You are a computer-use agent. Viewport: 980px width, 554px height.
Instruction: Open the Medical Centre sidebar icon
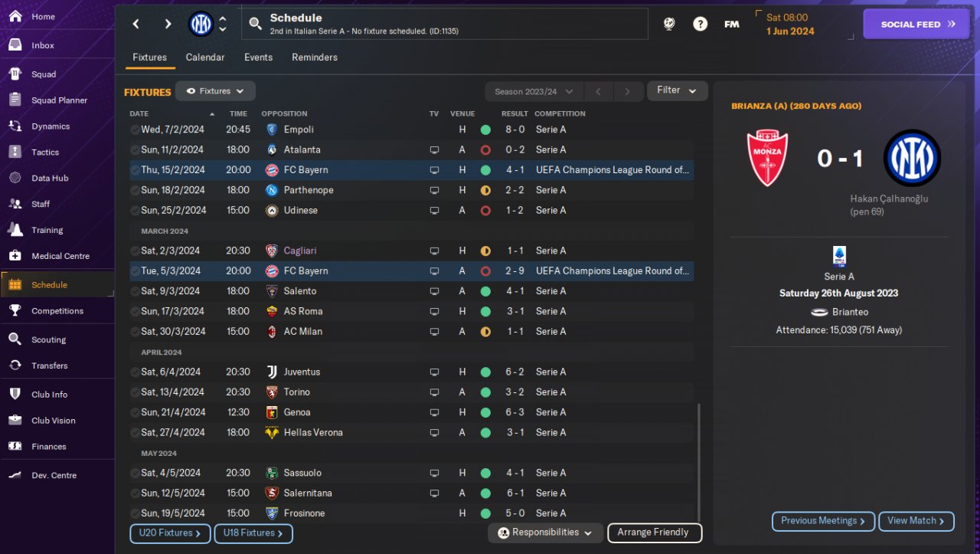(x=15, y=256)
